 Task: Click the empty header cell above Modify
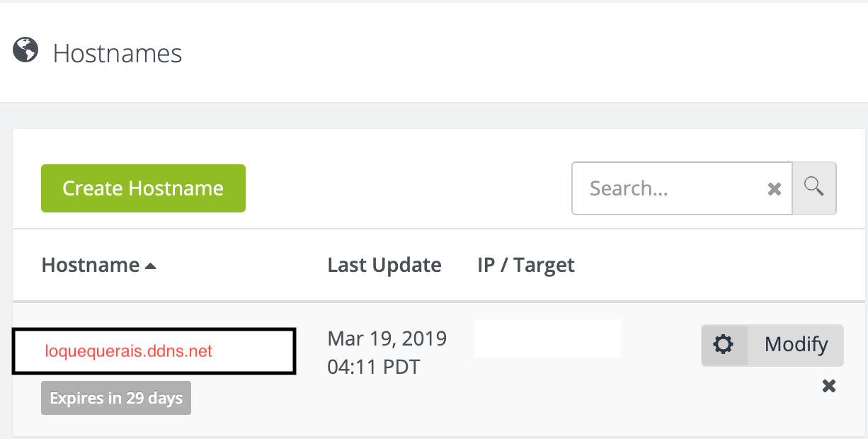pos(772,266)
